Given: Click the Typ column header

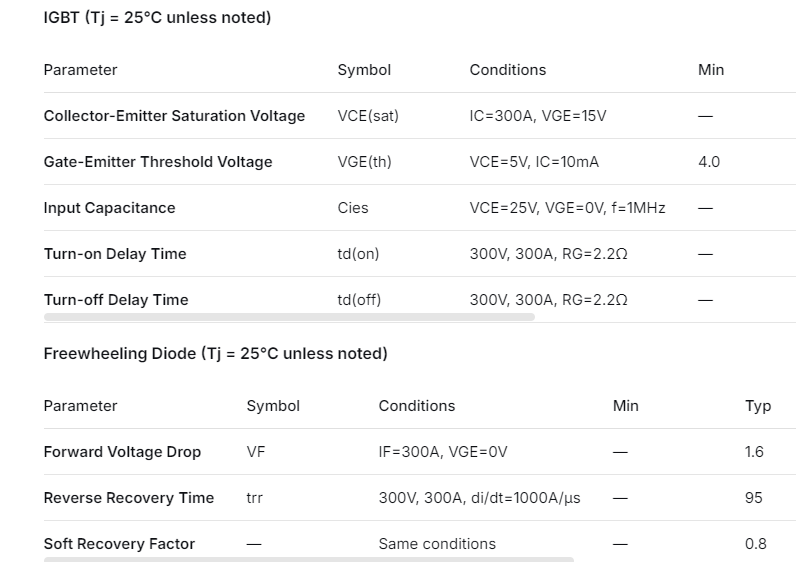Looking at the screenshot, I should point(758,406).
